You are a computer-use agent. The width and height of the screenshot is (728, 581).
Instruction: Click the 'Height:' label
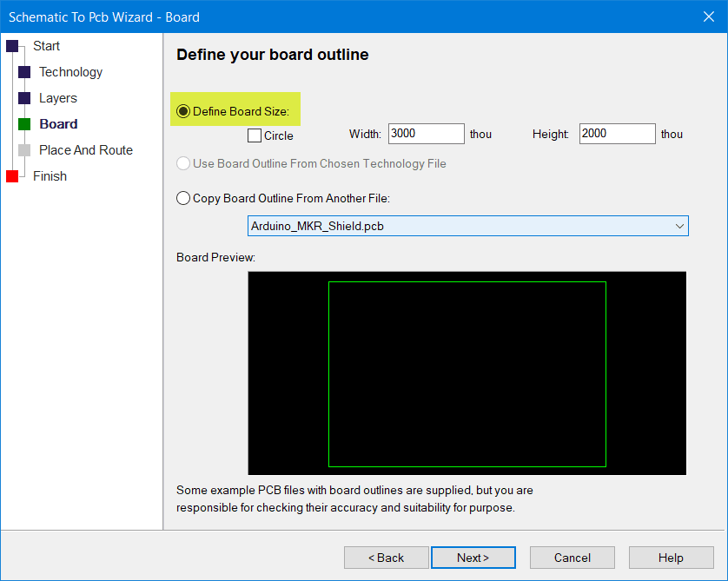[x=550, y=134]
